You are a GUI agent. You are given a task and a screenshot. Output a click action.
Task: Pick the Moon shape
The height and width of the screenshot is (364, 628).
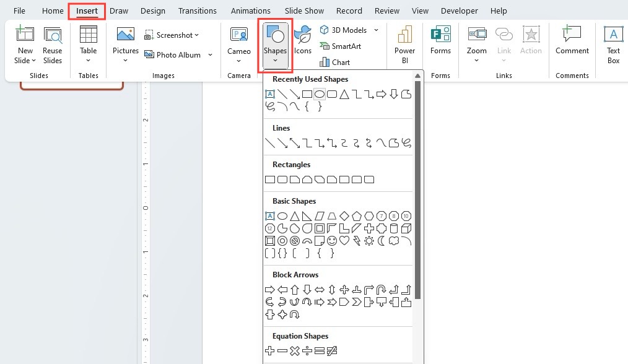(382, 241)
